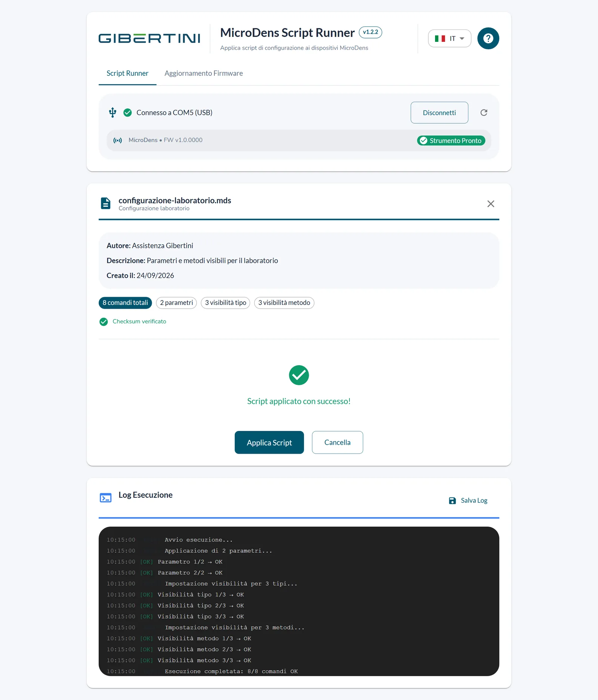This screenshot has width=598, height=700.
Task: Open the help question mark icon
Action: [488, 38]
